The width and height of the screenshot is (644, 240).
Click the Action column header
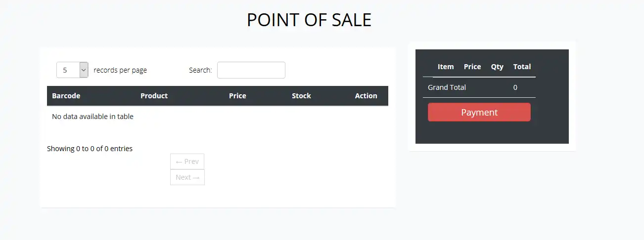(x=366, y=96)
